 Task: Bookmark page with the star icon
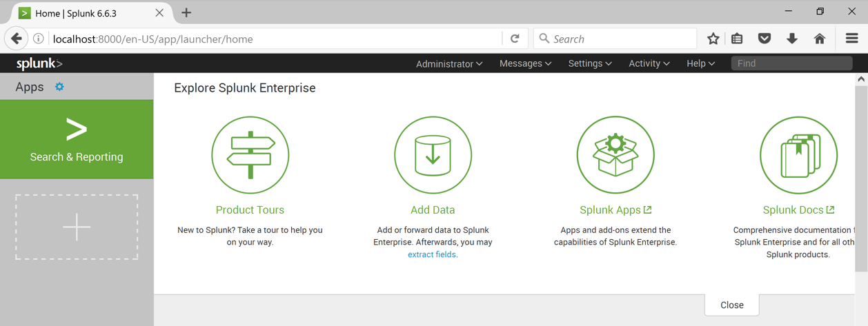point(713,39)
